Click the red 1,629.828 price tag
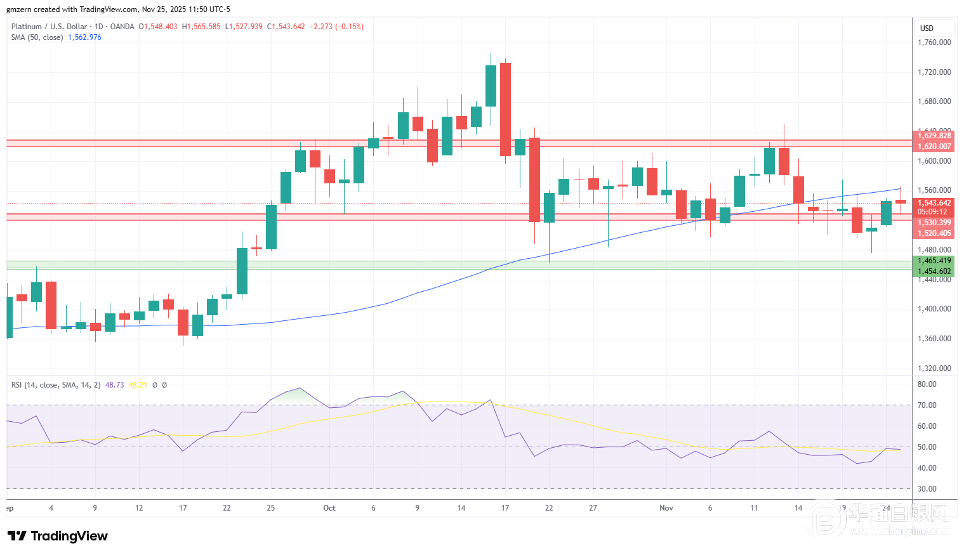Viewport: 964px width, 556px height. (x=931, y=135)
